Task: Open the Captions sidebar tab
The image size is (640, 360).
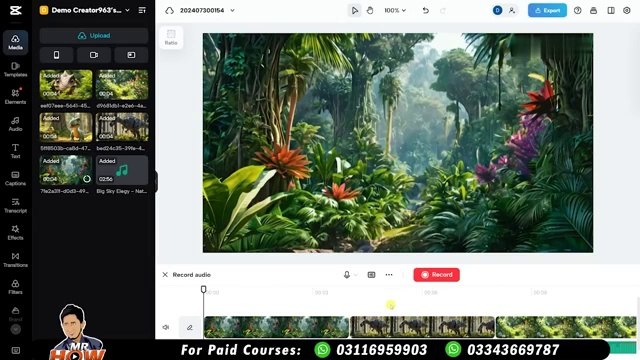Action: click(x=16, y=178)
